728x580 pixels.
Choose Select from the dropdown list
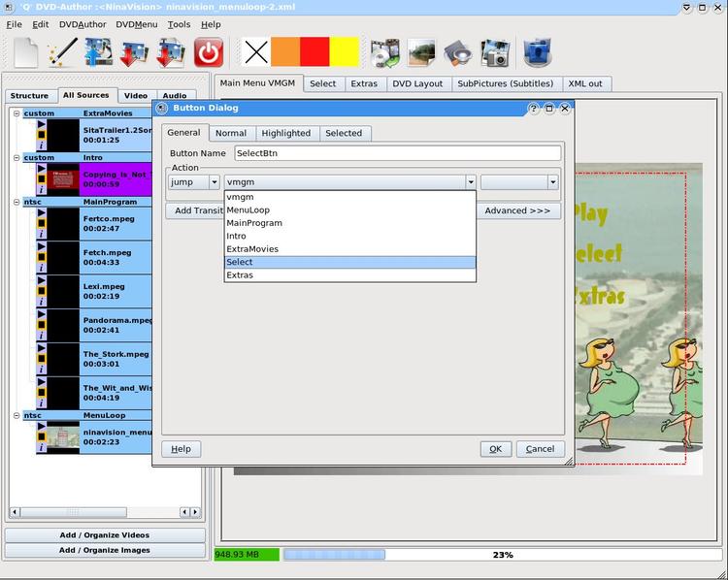pos(350,262)
